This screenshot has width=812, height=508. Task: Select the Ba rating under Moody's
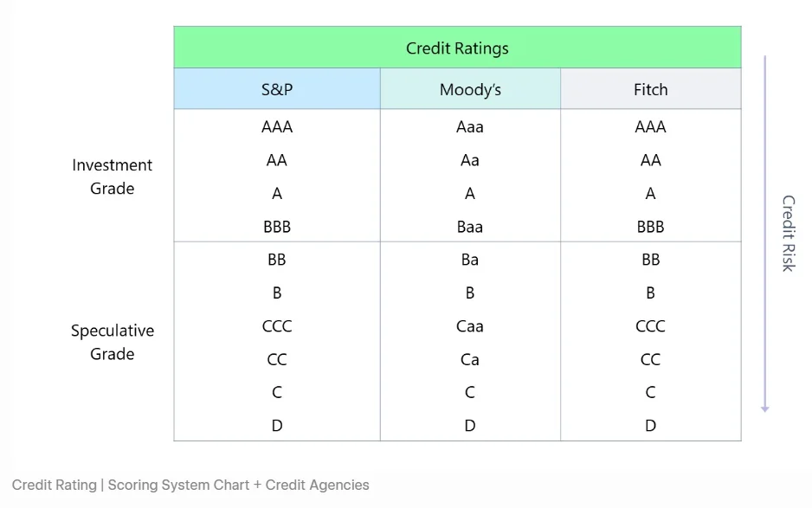470,260
